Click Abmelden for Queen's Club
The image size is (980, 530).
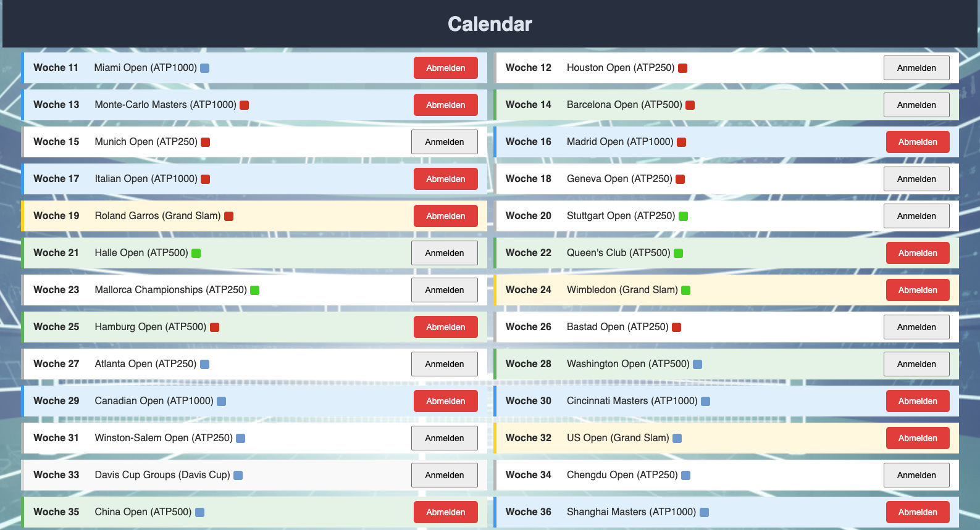pyautogui.click(x=918, y=253)
